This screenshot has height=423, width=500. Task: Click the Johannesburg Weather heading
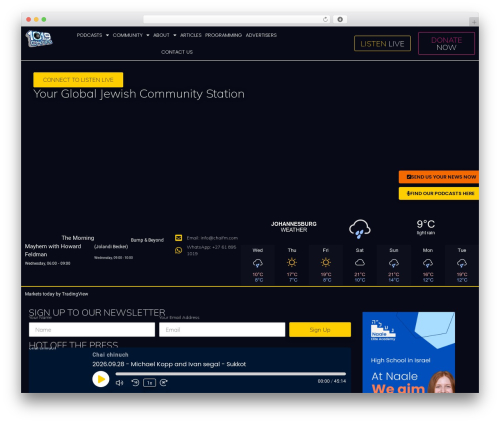coord(294,227)
